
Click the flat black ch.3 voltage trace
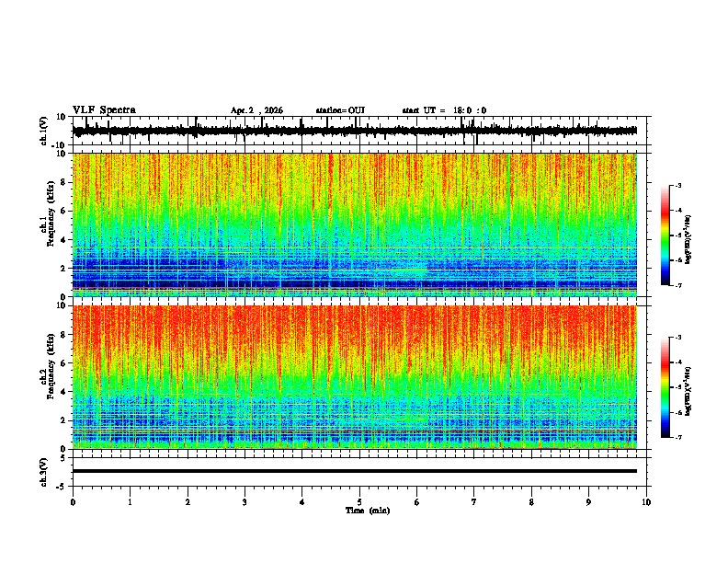point(354,471)
